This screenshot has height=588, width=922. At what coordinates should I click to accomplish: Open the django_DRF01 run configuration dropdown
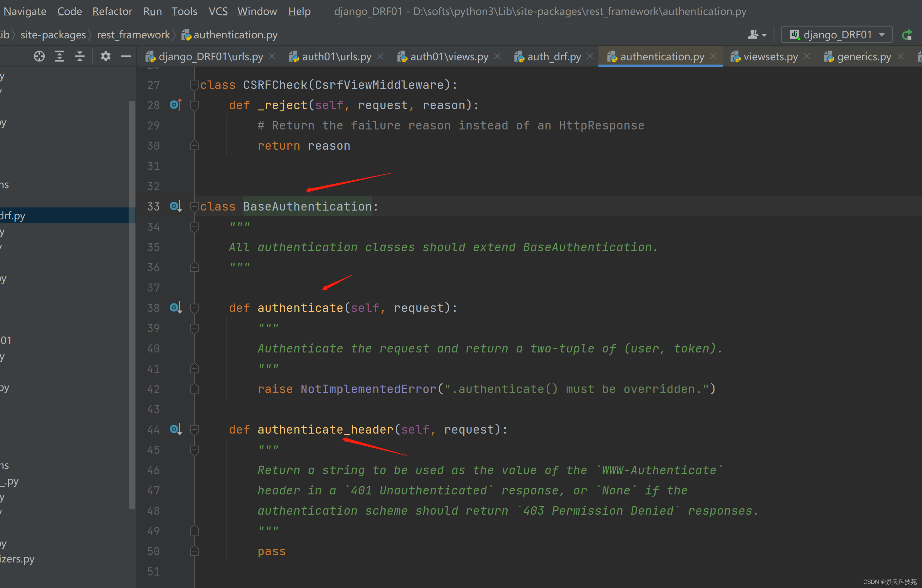pos(837,35)
